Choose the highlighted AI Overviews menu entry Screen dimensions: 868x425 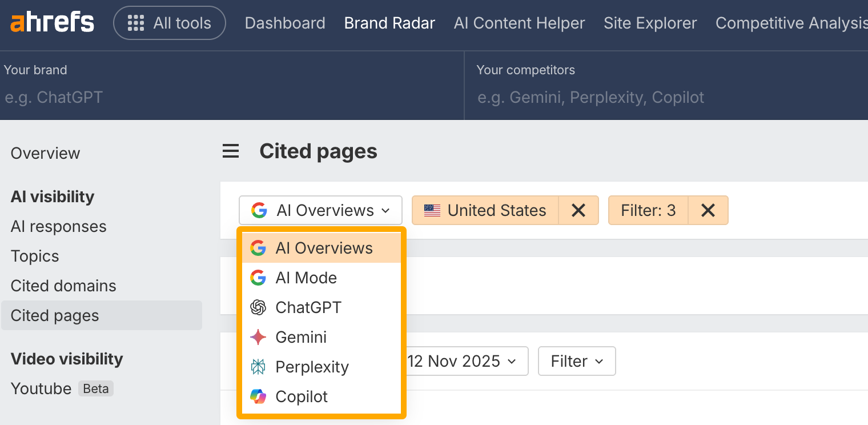[324, 248]
